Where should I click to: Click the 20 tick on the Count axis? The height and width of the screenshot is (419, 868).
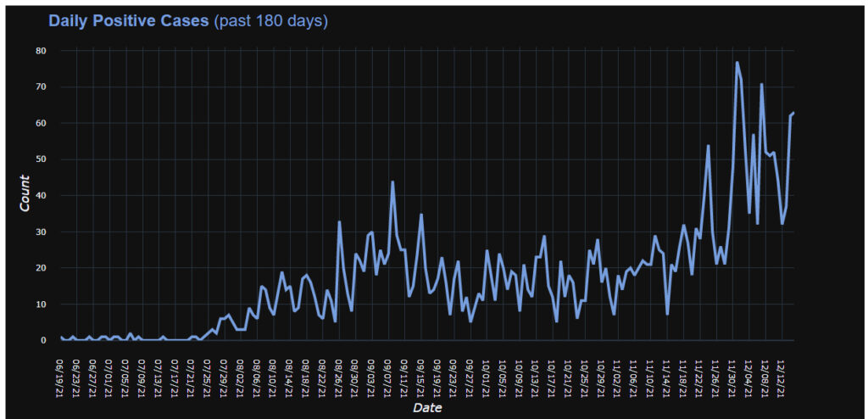[x=41, y=268]
